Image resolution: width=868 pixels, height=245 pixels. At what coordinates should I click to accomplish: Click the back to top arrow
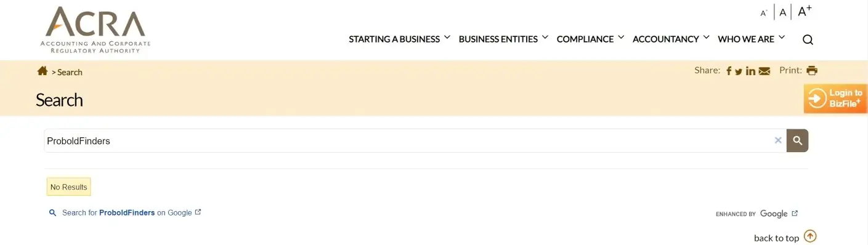pyautogui.click(x=811, y=236)
